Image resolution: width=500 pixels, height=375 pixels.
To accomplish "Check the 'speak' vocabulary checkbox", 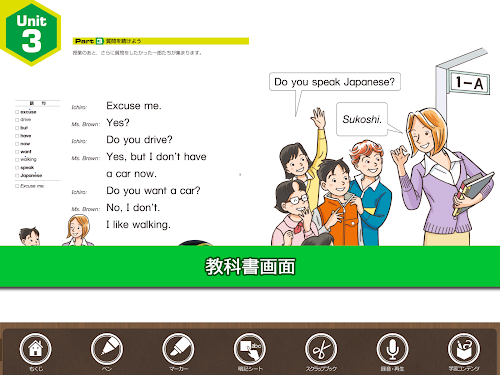I will coord(17,168).
